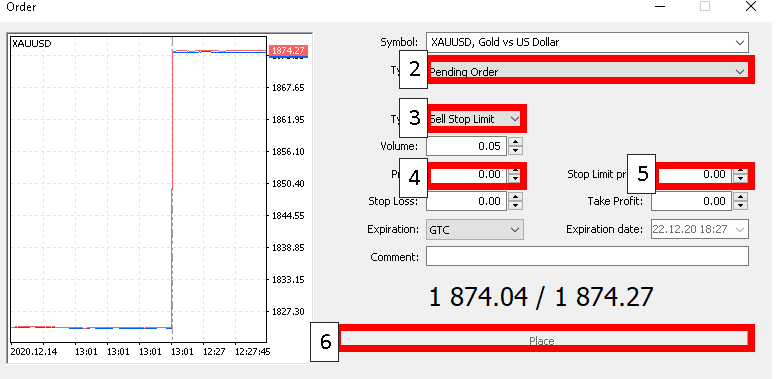The width and height of the screenshot is (777, 379).
Task: Increase Stop Limit price with up arrow
Action: coord(741,171)
